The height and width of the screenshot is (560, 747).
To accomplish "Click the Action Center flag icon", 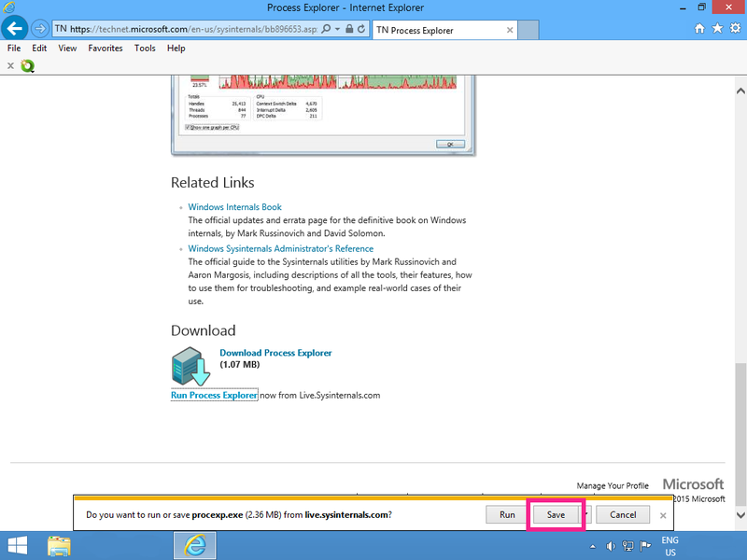I will (645, 546).
